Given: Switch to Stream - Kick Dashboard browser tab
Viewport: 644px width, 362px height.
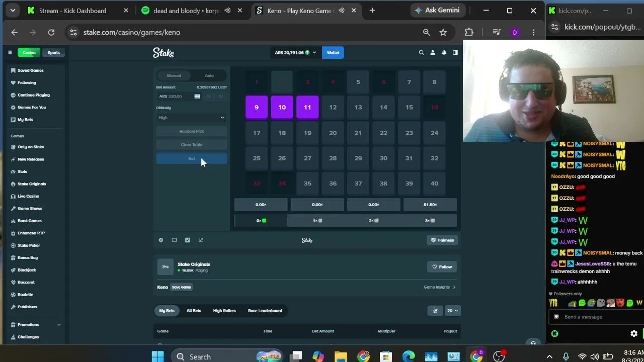Looking at the screenshot, I should point(72,11).
